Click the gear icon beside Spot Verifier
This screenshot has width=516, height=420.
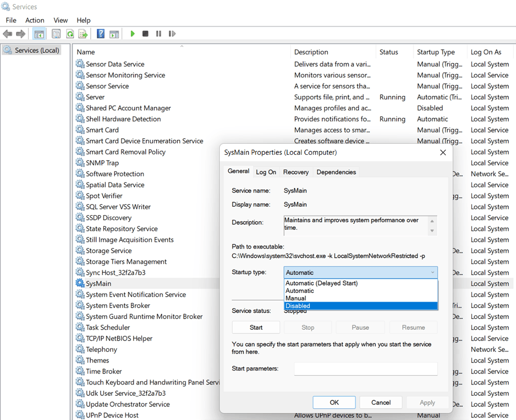click(x=80, y=195)
